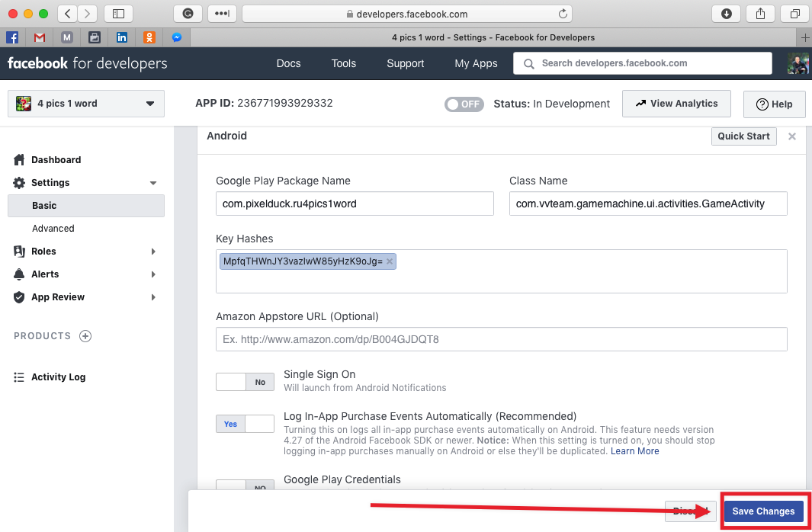
Task: Click Dashboard house icon
Action: pyautogui.click(x=19, y=159)
